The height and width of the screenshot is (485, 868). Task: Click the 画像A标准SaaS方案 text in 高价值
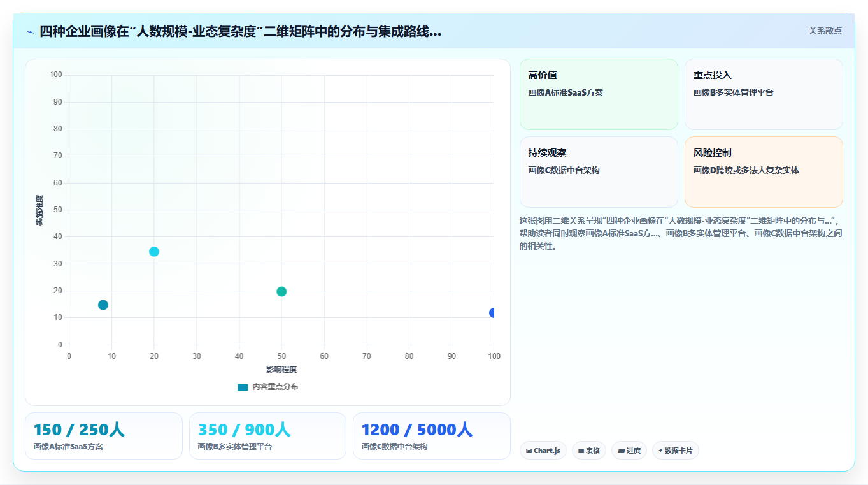click(566, 92)
